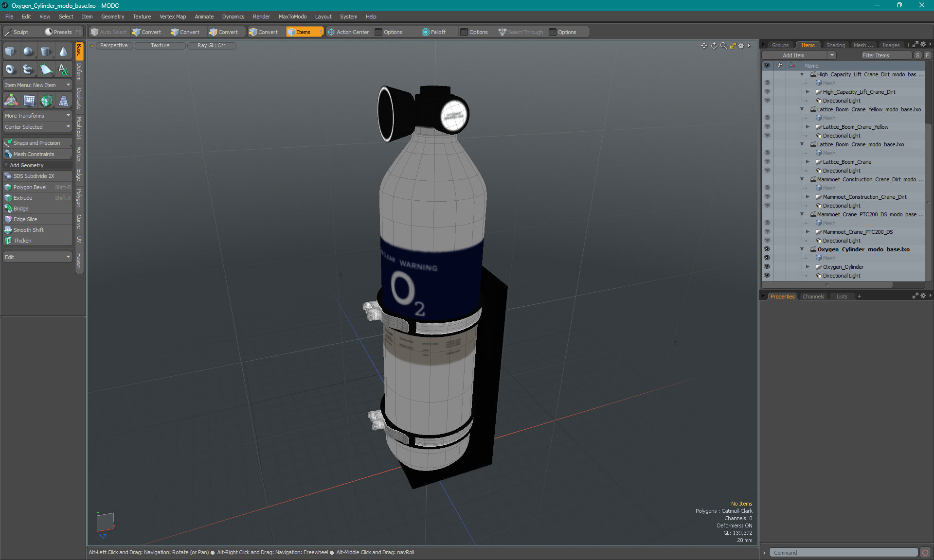Viewport: 934px width, 560px height.
Task: Toggle the Options checkbox after Action Center
Action: [x=378, y=32]
